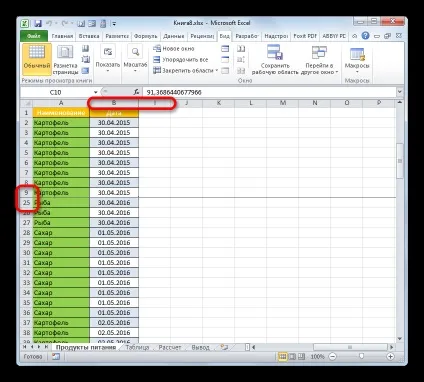The height and width of the screenshot is (382, 424).
Task: Click the page break preview small icon
Action: click(86, 49)
